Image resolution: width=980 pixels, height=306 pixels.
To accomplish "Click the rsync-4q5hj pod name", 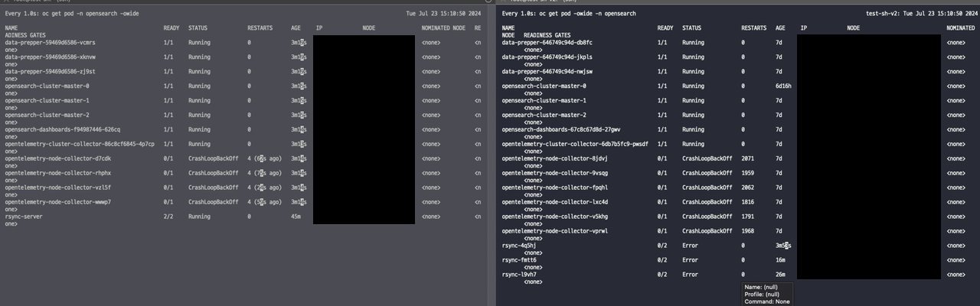I will 519,246.
